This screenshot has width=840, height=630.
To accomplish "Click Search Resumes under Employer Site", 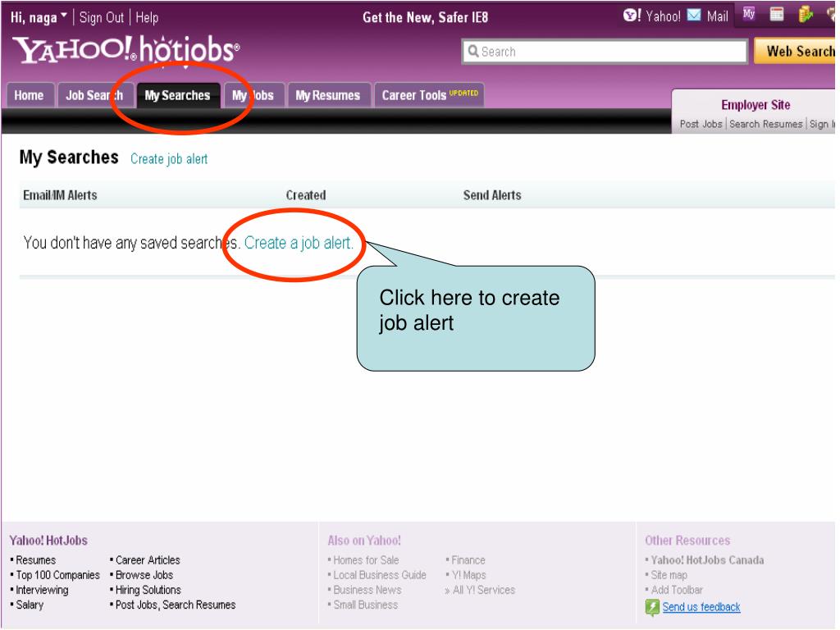I will click(x=765, y=125).
